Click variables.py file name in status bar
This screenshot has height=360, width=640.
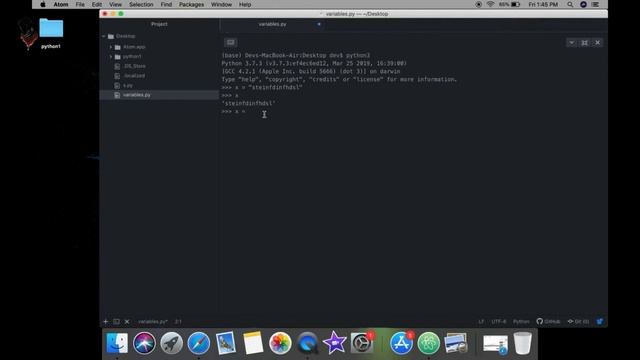(153, 322)
